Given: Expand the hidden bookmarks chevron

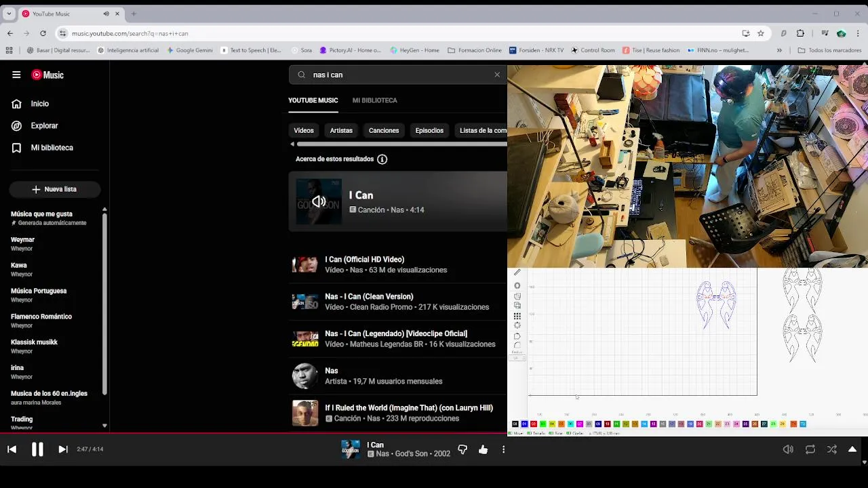Looking at the screenshot, I should 779,50.
